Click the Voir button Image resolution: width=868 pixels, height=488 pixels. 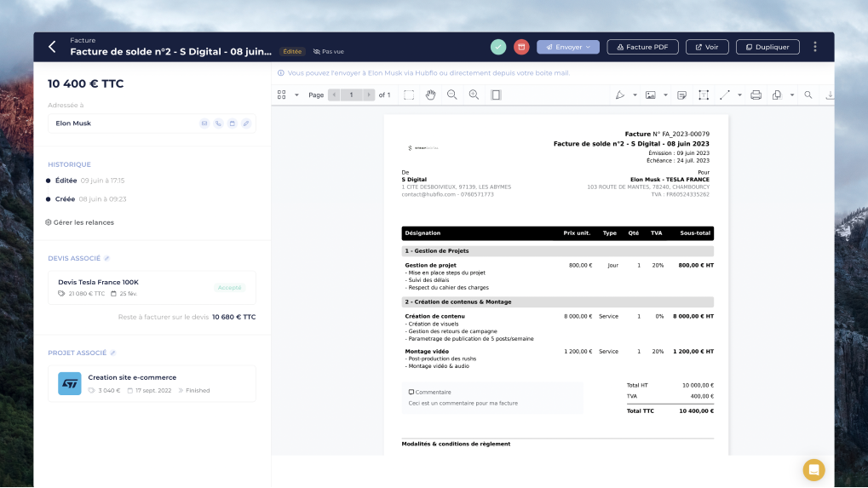707,47
